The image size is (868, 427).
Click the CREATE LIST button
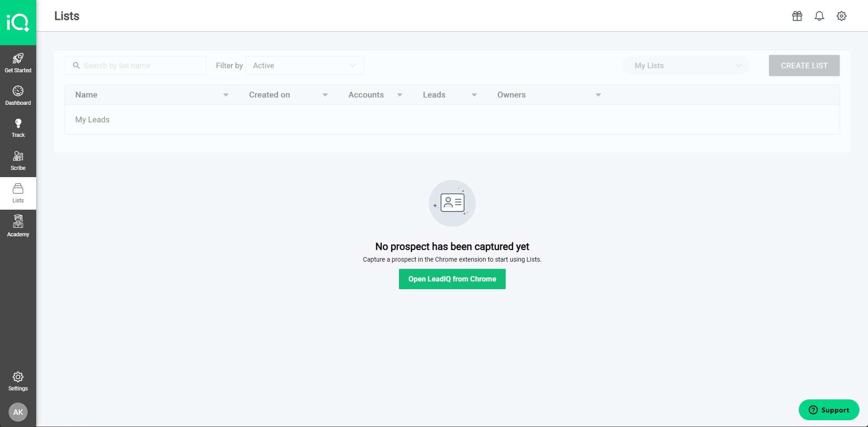(804, 66)
